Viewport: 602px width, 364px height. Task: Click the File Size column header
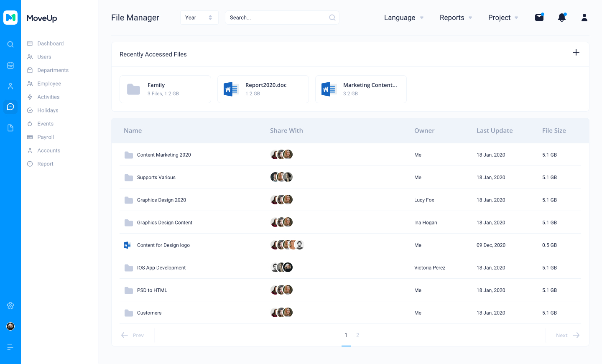(554, 130)
